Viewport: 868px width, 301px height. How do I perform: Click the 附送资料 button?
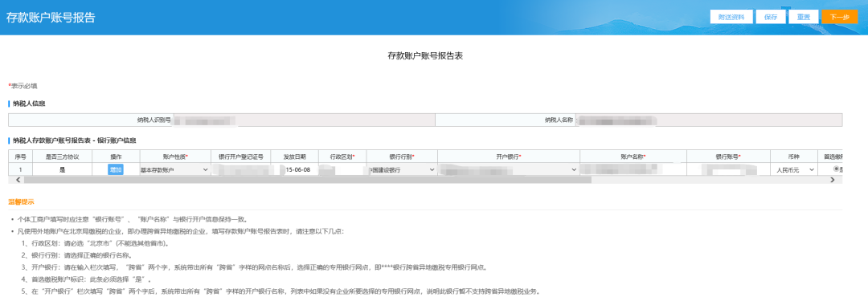coord(731,17)
